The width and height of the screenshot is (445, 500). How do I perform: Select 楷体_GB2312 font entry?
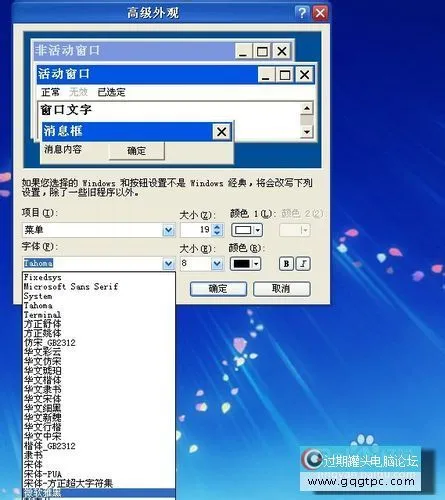point(99,446)
